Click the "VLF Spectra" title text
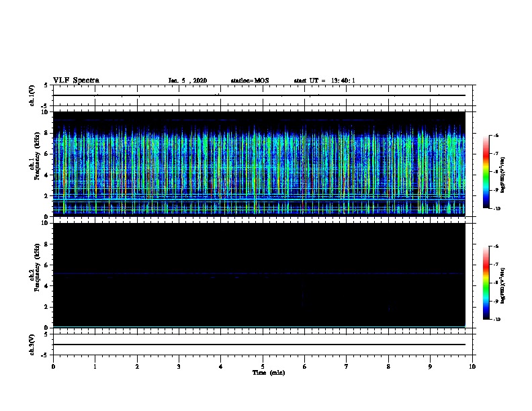The width and height of the screenshot is (532, 411). [77, 81]
